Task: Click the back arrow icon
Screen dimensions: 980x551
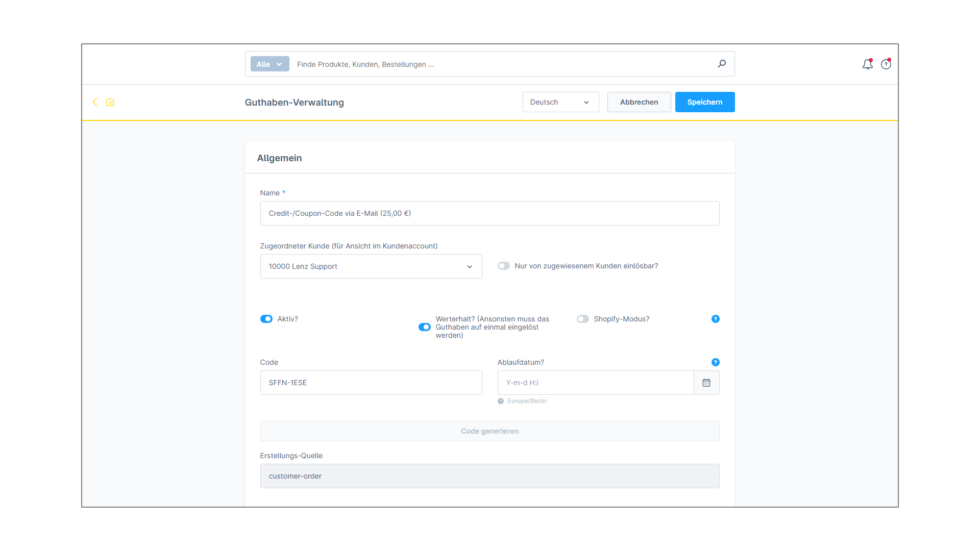Action: coord(95,102)
